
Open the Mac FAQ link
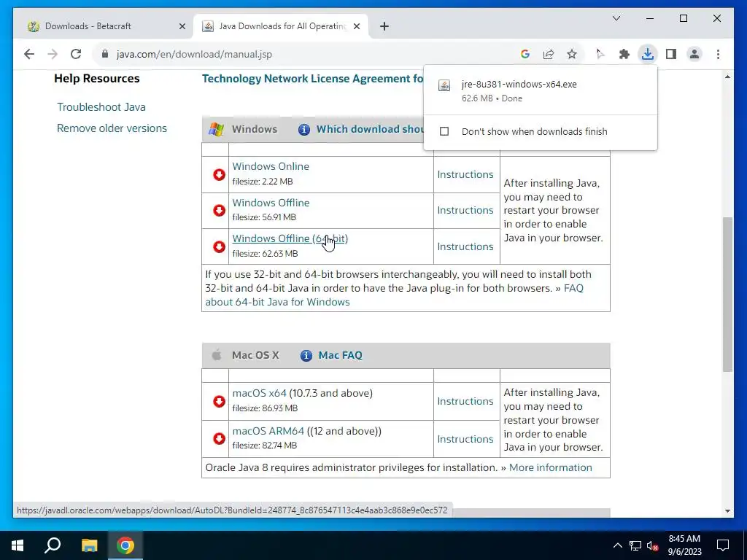coord(340,355)
